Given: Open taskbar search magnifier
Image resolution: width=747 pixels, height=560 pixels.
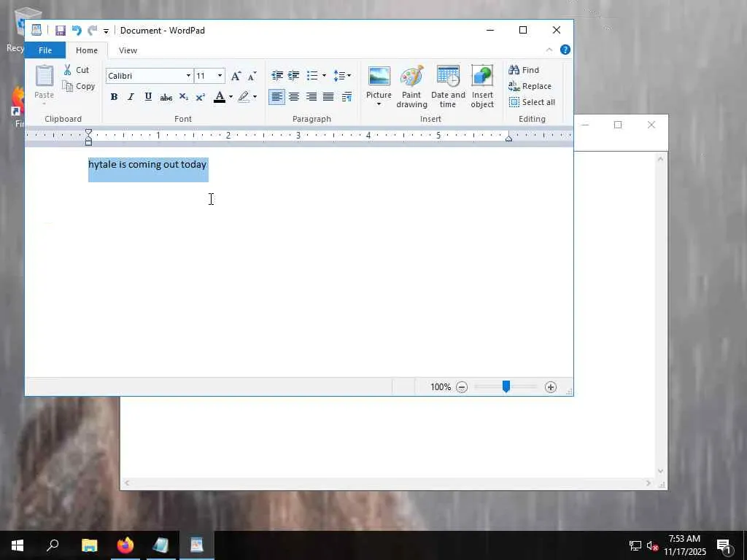Looking at the screenshot, I should [53, 545].
